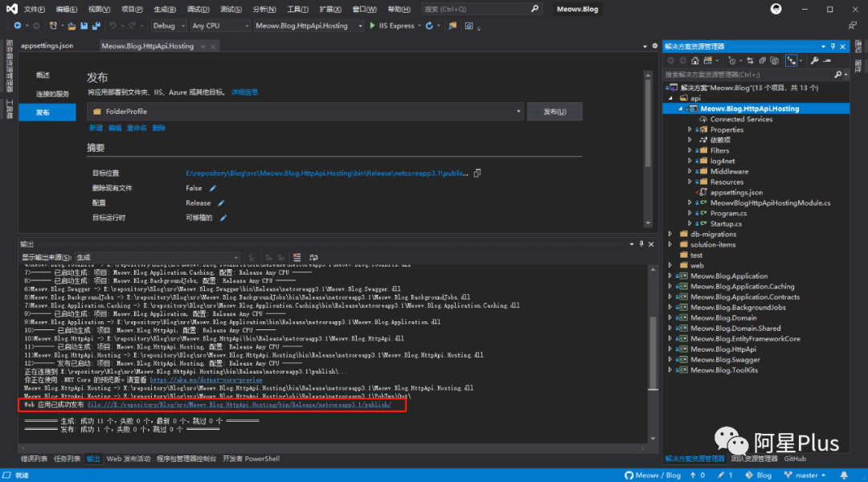Click the Home icon in Solution Explorer

695,61
